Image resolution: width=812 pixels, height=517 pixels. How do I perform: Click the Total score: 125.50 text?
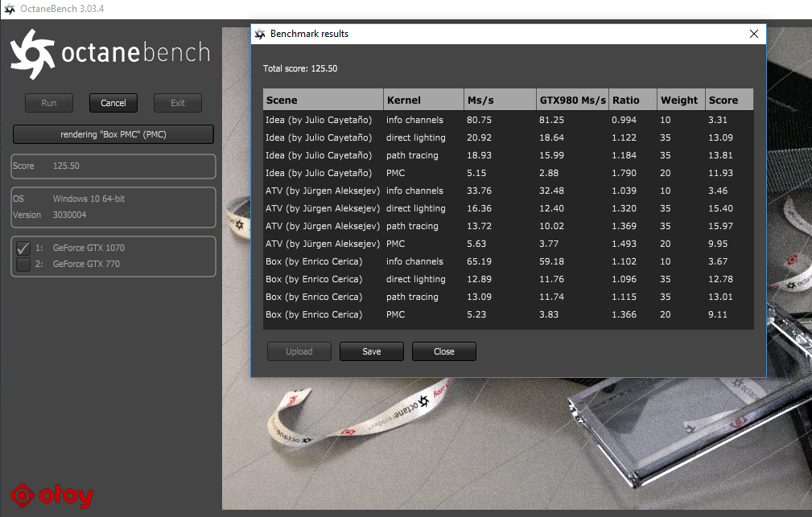tap(300, 68)
